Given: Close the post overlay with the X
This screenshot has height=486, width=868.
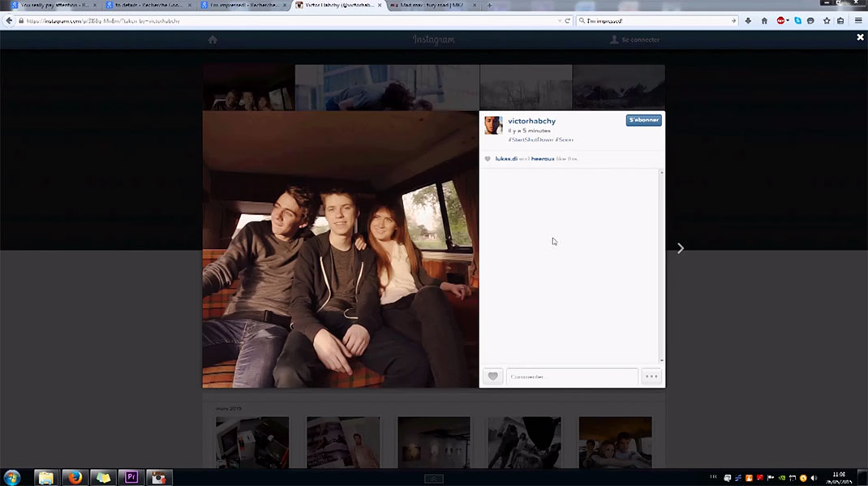Looking at the screenshot, I should pos(860,37).
